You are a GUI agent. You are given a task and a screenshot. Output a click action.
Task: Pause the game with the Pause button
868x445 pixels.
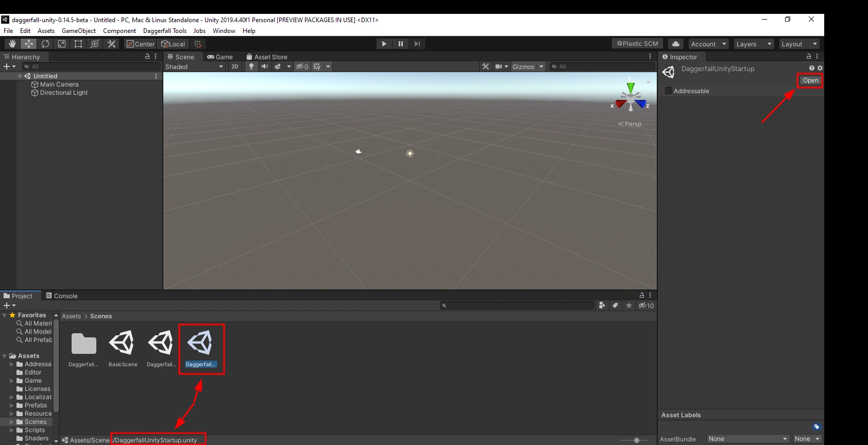[x=400, y=44]
